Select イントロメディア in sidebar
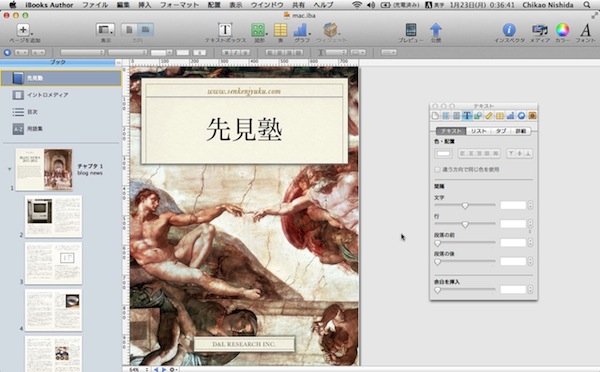600x372 pixels. [61, 95]
